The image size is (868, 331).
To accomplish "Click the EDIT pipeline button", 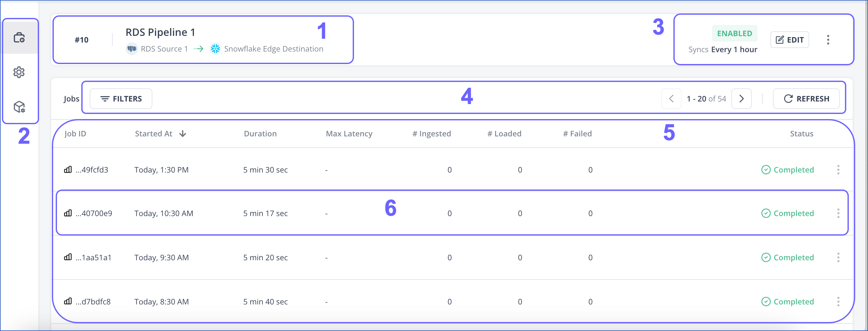I will 790,40.
